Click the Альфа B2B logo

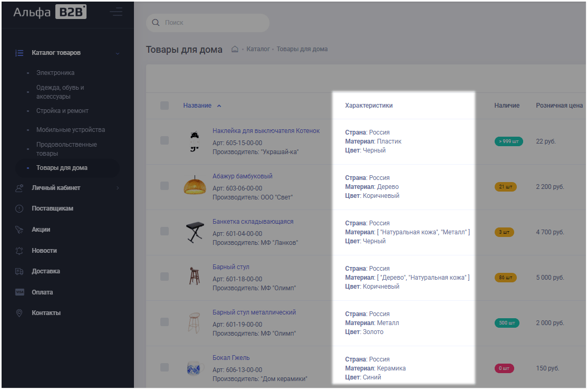[50, 12]
